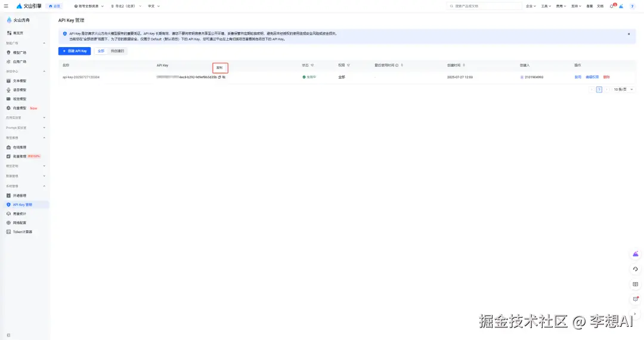
Task: Focus the product and docs search box
Action: 484,6
